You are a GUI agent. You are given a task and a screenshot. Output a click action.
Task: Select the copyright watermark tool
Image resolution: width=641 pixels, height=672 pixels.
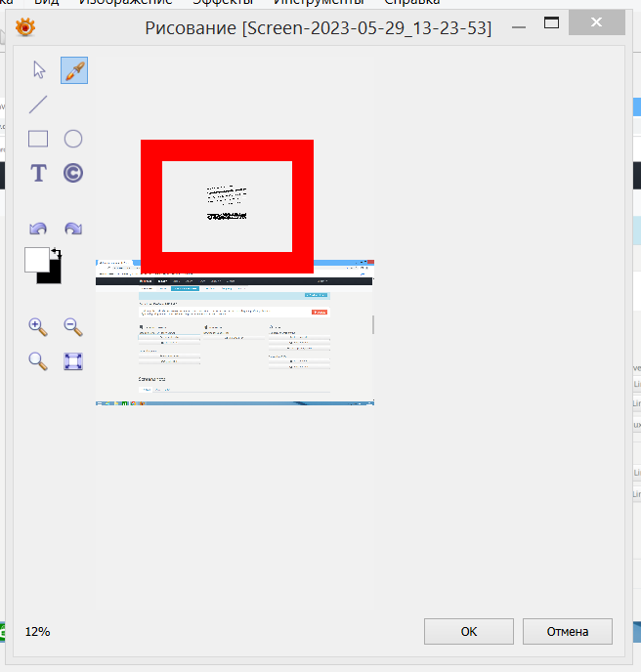73,173
